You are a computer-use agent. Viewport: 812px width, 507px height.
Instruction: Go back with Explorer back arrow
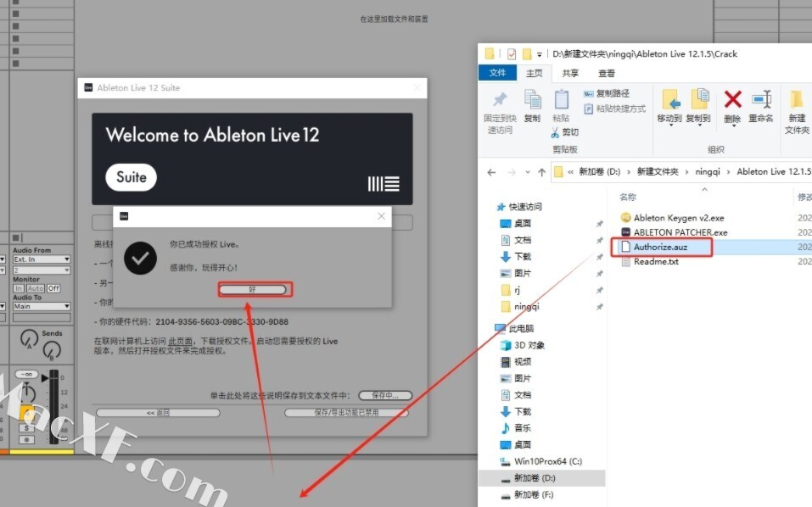tap(491, 172)
